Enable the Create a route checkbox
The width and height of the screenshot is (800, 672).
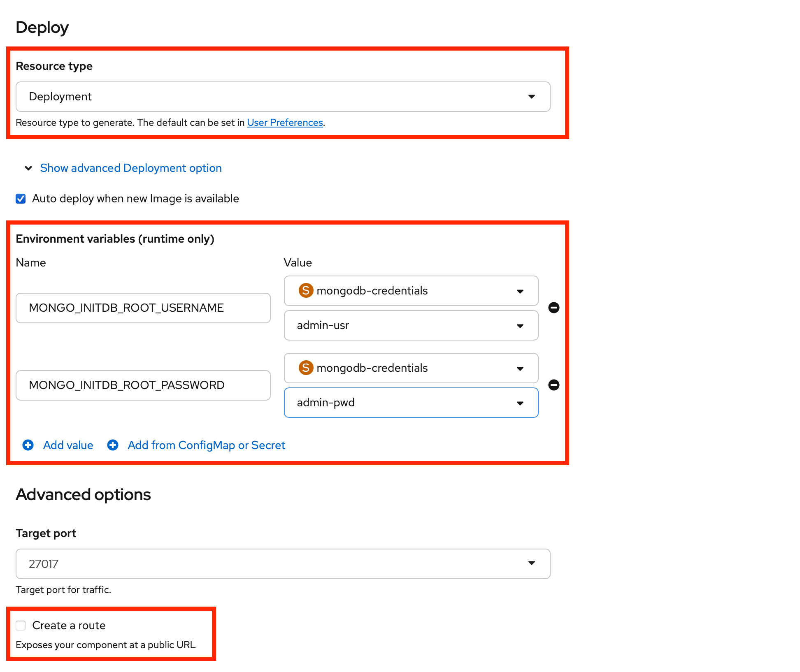click(21, 626)
